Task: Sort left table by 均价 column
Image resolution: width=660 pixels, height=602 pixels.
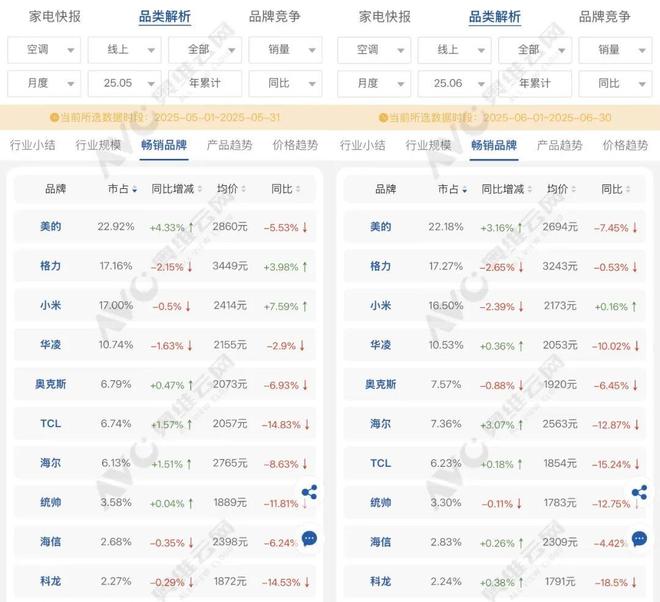Action: tap(231, 189)
